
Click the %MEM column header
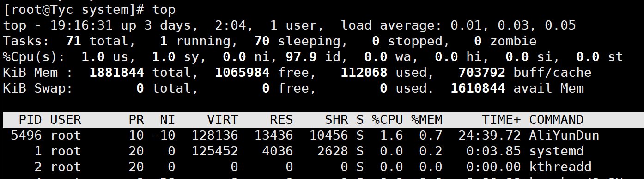pyautogui.click(x=427, y=120)
